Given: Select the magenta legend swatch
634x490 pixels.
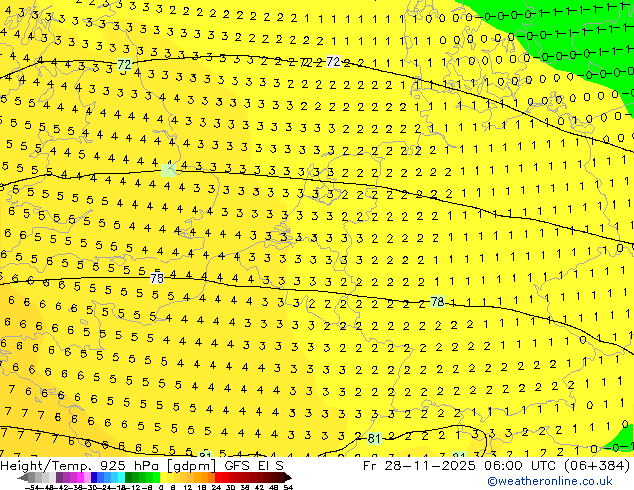Looking at the screenshot, I should (x=80, y=477).
